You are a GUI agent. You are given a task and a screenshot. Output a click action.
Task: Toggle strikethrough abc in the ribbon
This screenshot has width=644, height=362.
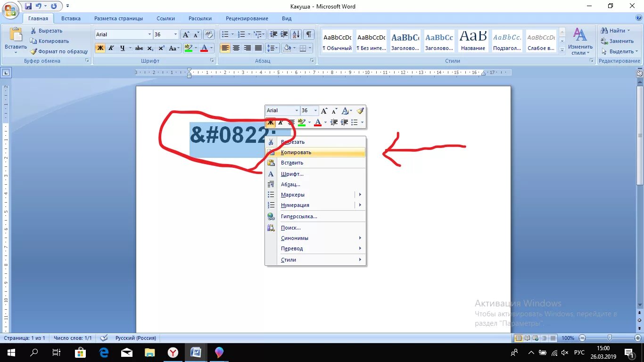[139, 48]
